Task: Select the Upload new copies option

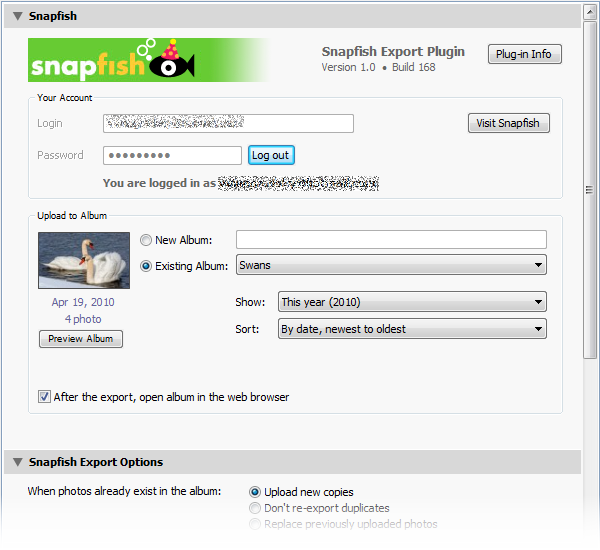Action: (255, 492)
